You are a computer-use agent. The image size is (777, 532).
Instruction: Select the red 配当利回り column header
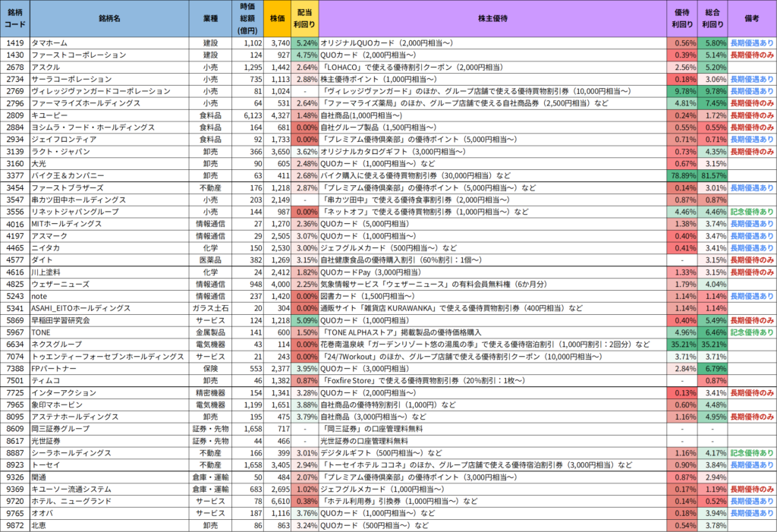click(x=305, y=19)
